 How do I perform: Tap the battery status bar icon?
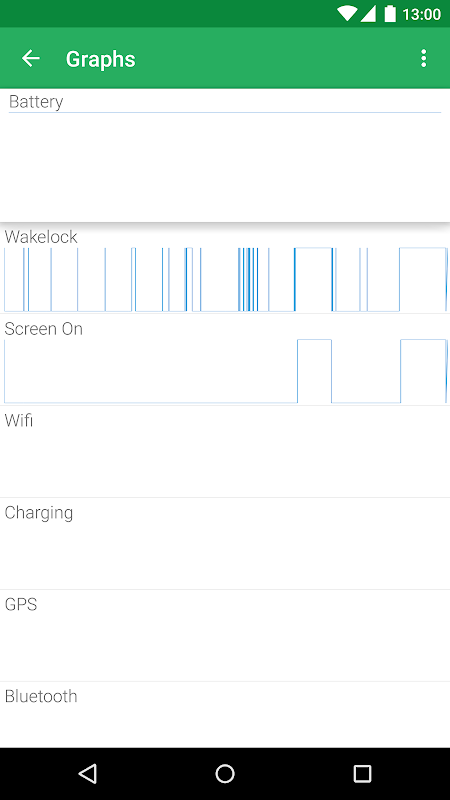pos(390,14)
